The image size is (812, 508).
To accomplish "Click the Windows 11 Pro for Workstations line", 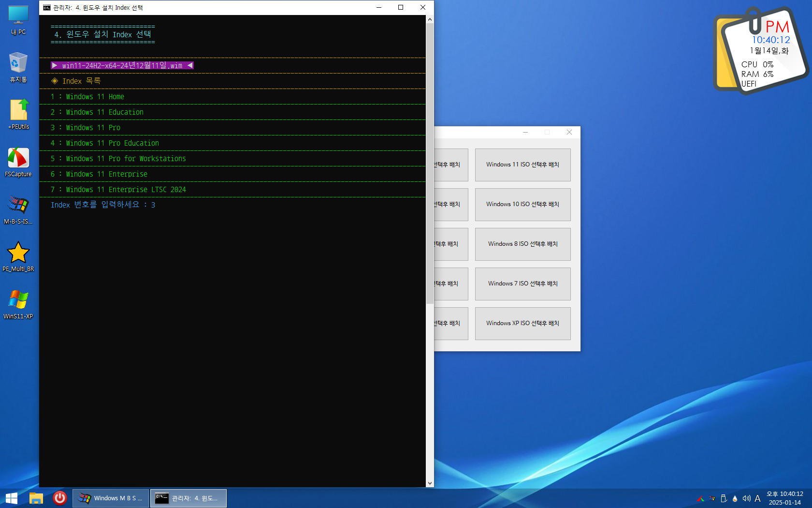I will 118,158.
